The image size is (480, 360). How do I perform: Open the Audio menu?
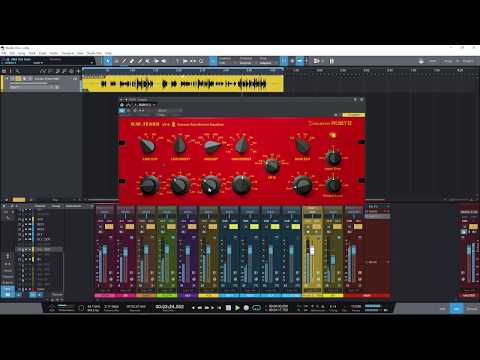[x=54, y=53]
